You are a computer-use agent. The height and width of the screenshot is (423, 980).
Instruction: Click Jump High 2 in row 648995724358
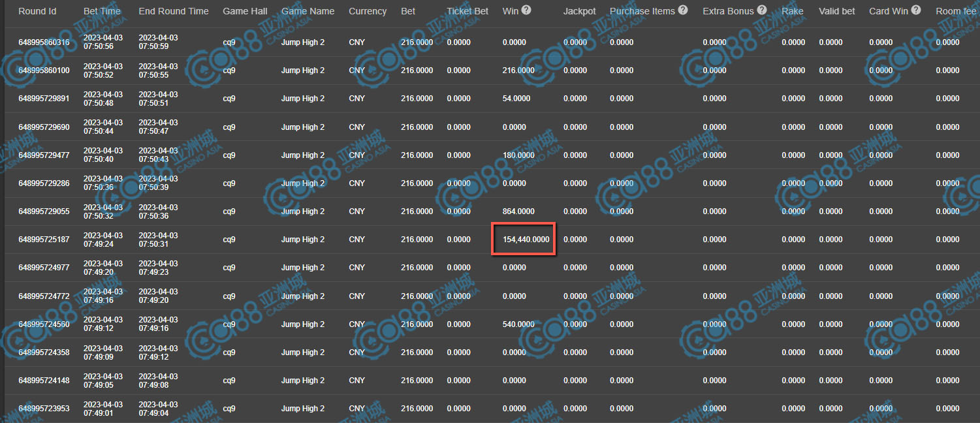303,352
